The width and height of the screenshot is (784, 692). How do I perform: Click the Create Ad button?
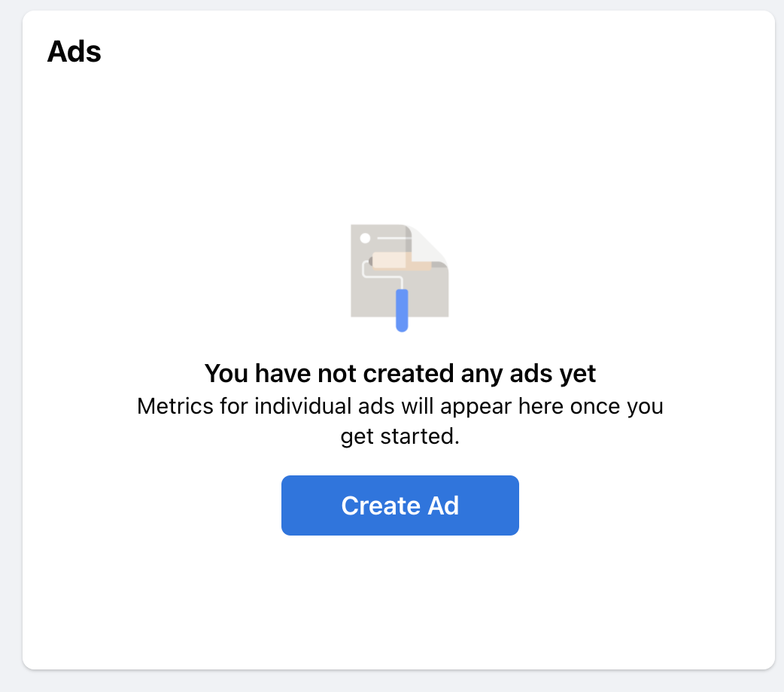coord(400,505)
